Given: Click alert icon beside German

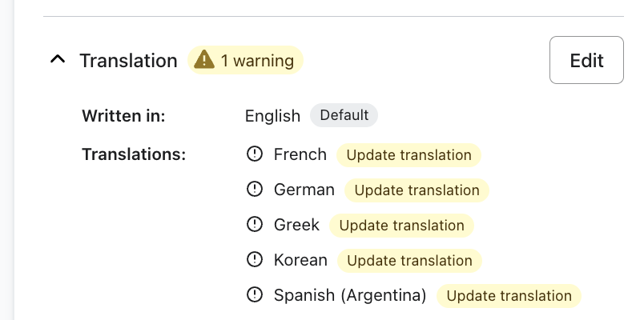Looking at the screenshot, I should coord(255,190).
